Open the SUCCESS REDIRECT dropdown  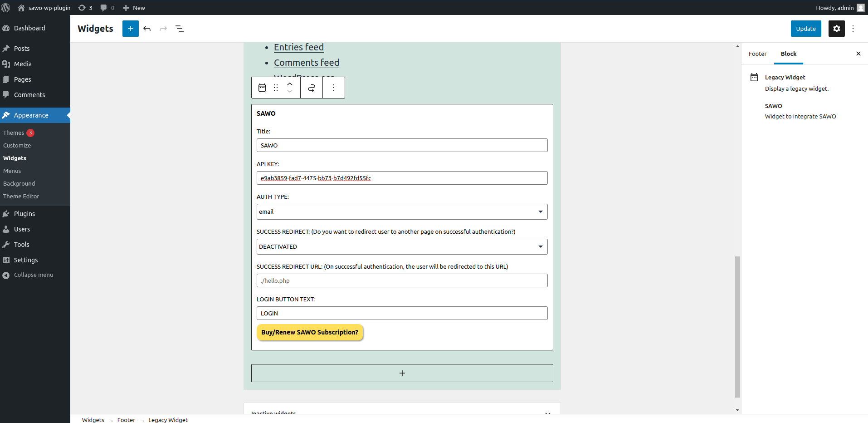point(402,246)
